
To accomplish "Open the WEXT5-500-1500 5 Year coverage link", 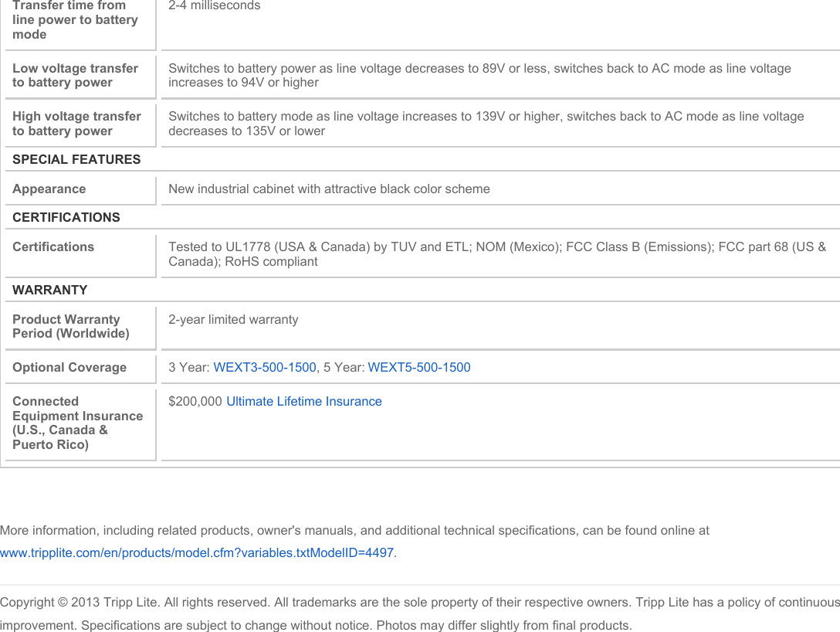I will (418, 368).
